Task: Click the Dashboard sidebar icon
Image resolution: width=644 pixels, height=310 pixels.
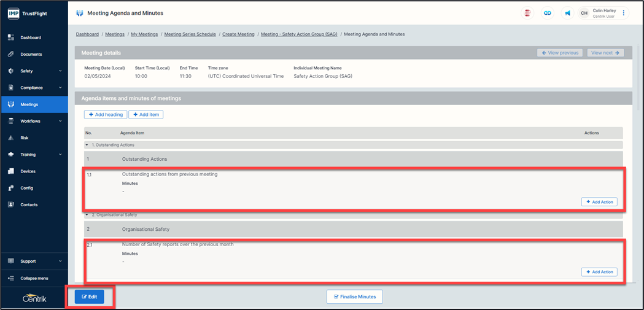Action: pyautogui.click(x=11, y=37)
